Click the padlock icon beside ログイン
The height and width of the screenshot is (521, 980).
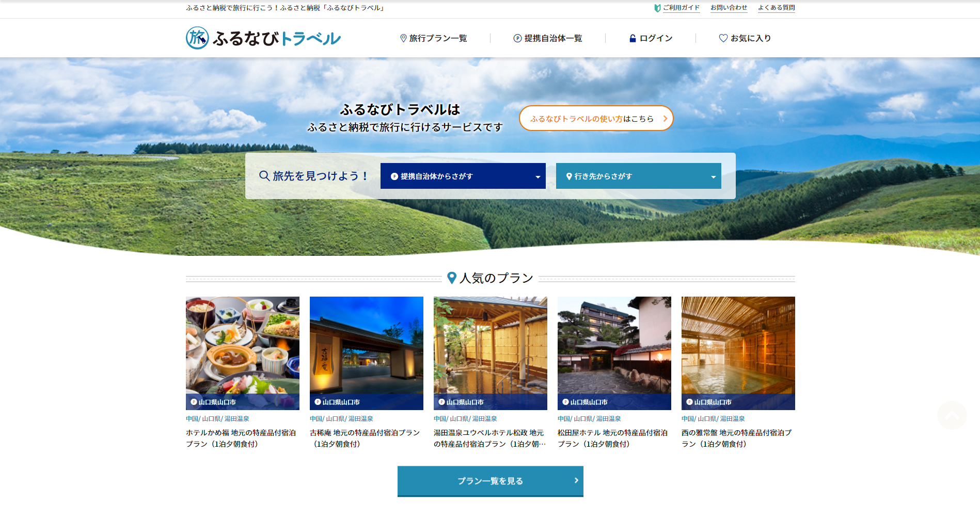[633, 38]
